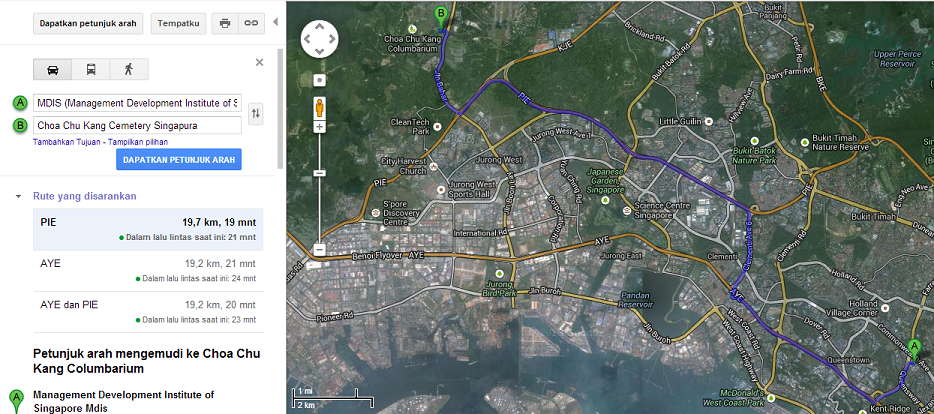Click Science Centre Singapore marker
The width and height of the screenshot is (934, 414).
point(626,210)
